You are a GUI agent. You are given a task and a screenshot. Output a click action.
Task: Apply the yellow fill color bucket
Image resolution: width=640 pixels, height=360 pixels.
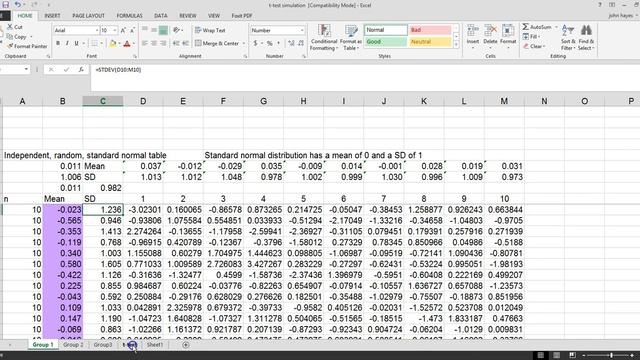(113, 43)
